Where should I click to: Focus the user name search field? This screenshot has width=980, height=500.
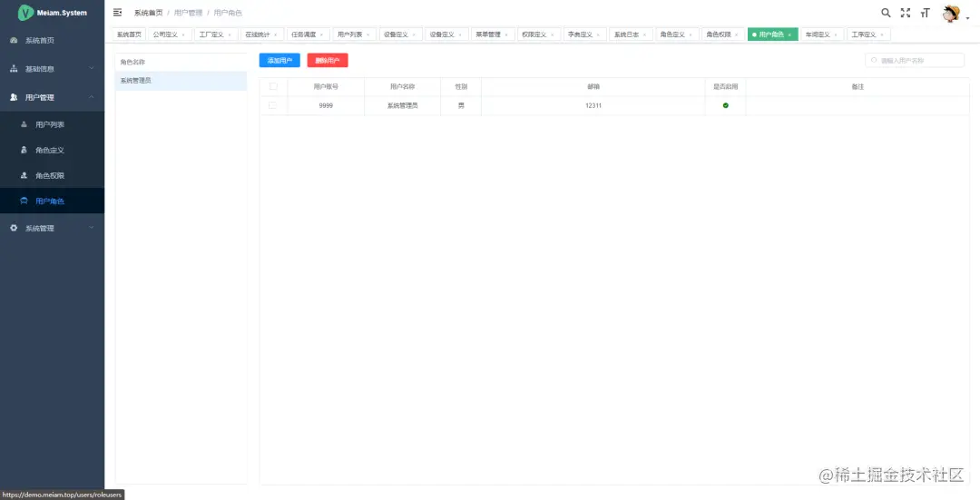pyautogui.click(x=915, y=61)
